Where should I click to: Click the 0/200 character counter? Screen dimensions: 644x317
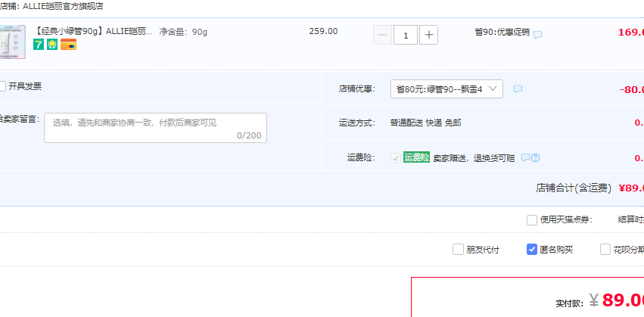point(249,135)
